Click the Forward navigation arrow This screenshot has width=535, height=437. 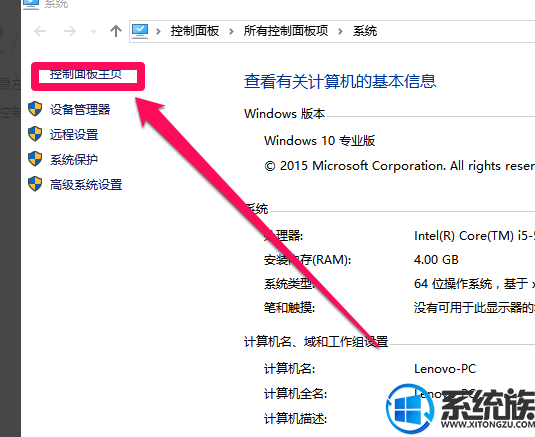[70, 31]
